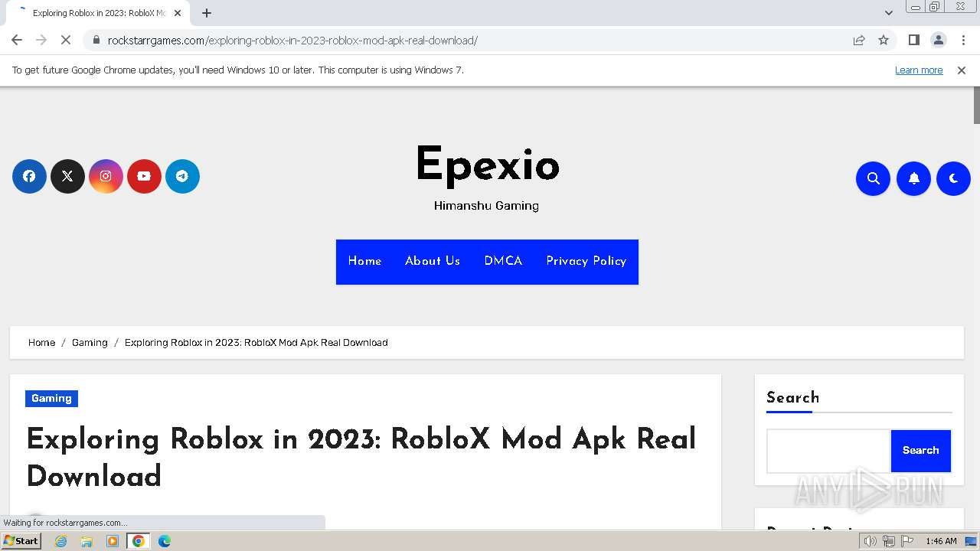
Task: Click the notification bell icon
Action: pyautogui.click(x=913, y=178)
